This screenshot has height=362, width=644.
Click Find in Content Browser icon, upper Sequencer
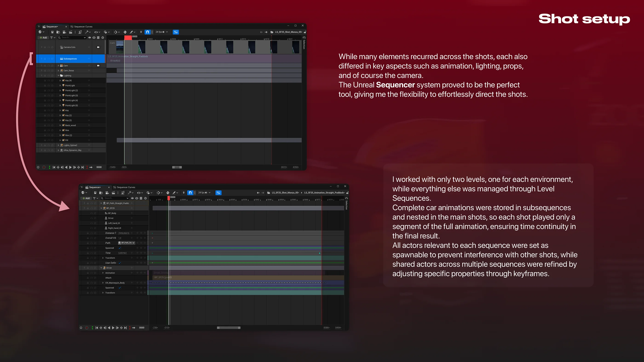coord(58,32)
